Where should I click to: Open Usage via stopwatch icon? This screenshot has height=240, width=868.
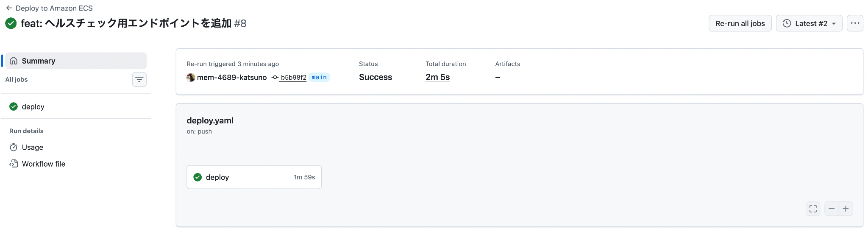coord(14,147)
